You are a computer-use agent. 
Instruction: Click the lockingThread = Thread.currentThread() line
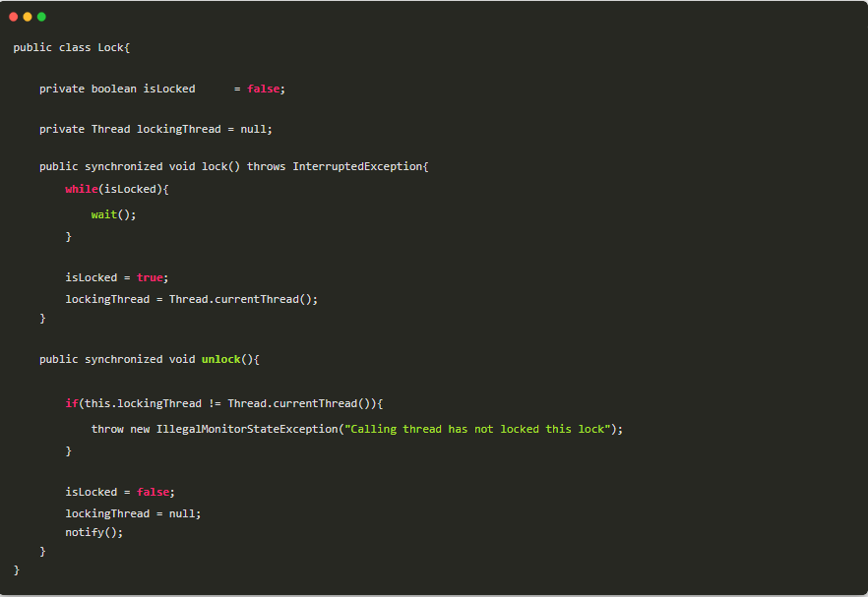pyautogui.click(x=192, y=299)
